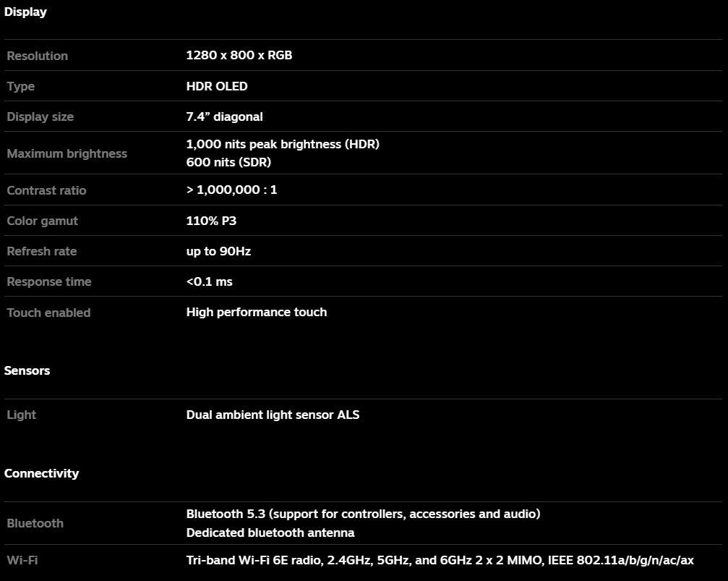Viewport: 728px width, 581px height.
Task: Click the Response time label
Action: (48, 281)
